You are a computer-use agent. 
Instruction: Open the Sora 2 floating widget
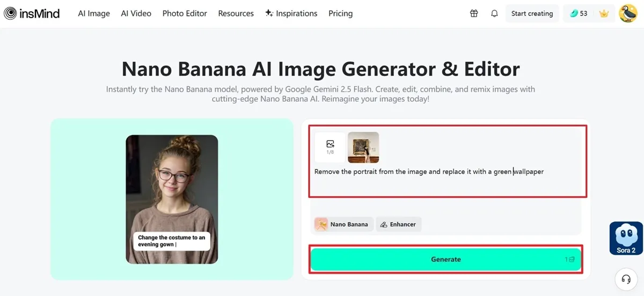pos(626,238)
